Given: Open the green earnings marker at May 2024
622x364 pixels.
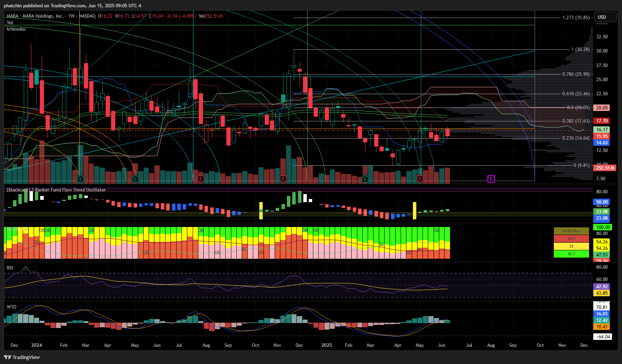Looking at the screenshot, I should tap(135, 179).
